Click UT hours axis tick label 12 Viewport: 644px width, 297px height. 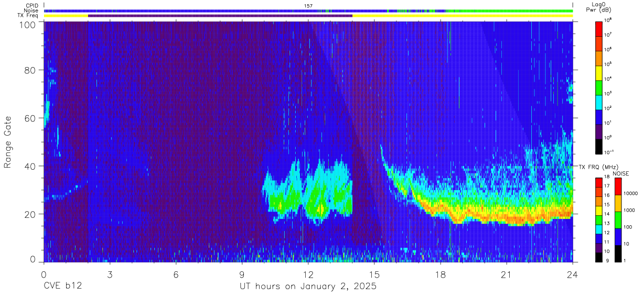308,274
